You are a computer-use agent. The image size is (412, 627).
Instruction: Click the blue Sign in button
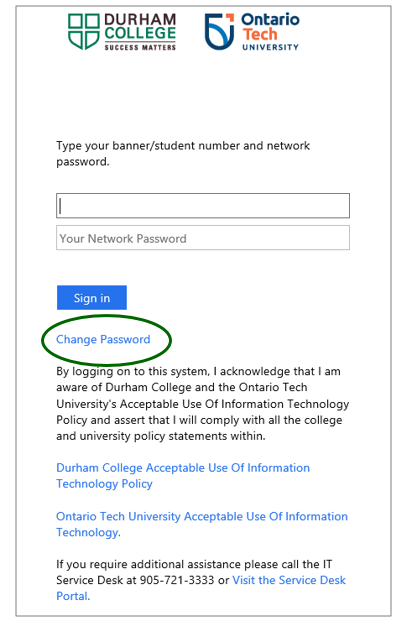click(92, 298)
